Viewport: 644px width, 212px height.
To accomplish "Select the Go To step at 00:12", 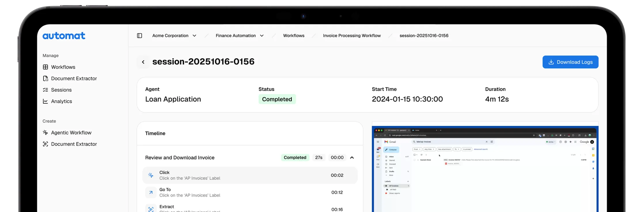I will click(250, 192).
